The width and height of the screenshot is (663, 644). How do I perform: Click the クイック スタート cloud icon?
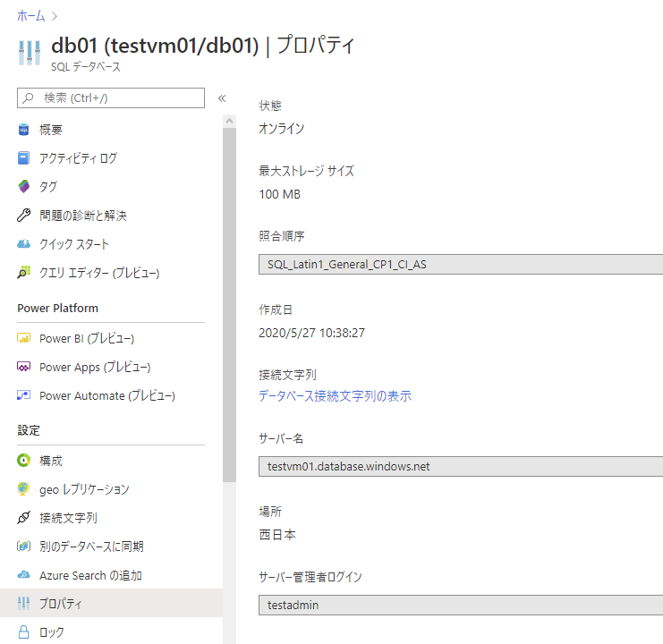coord(23,244)
